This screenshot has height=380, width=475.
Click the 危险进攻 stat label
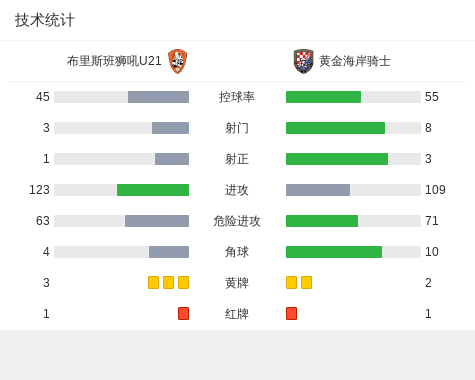(237, 221)
